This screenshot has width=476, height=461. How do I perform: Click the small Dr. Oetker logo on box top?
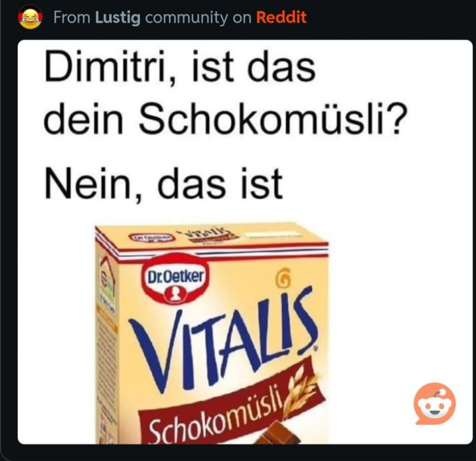152,236
